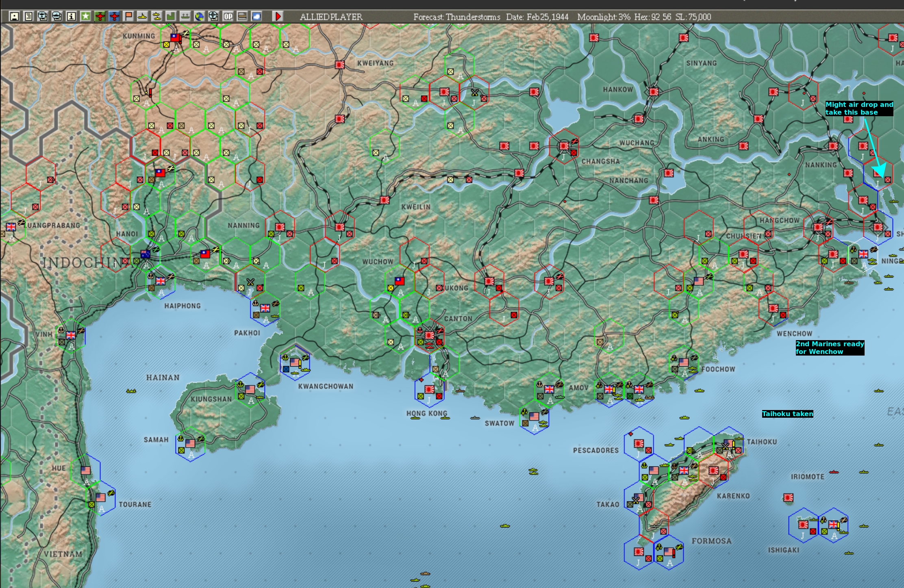The image size is (904, 588).
Task: Select the task force west of Hainan
Action: tap(131, 391)
